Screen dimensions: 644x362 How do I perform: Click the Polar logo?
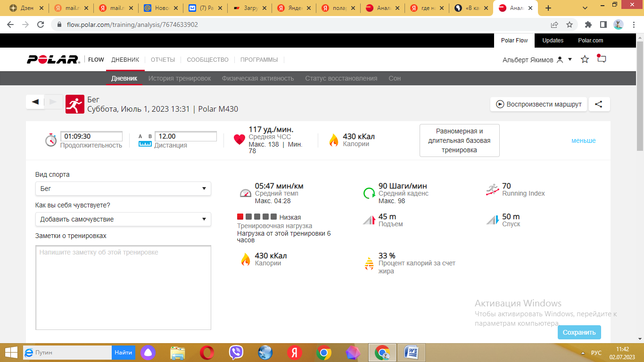click(x=53, y=59)
